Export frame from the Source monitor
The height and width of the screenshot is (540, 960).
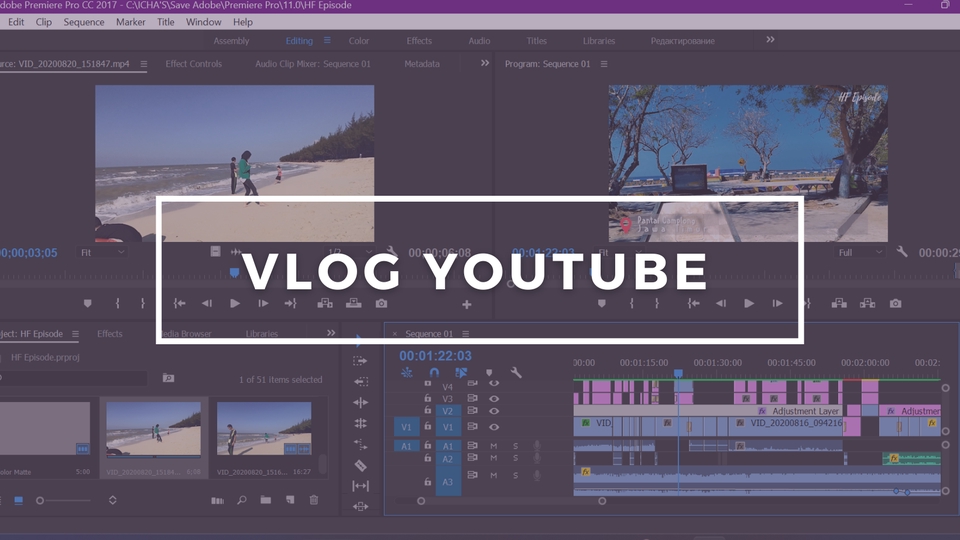(381, 304)
